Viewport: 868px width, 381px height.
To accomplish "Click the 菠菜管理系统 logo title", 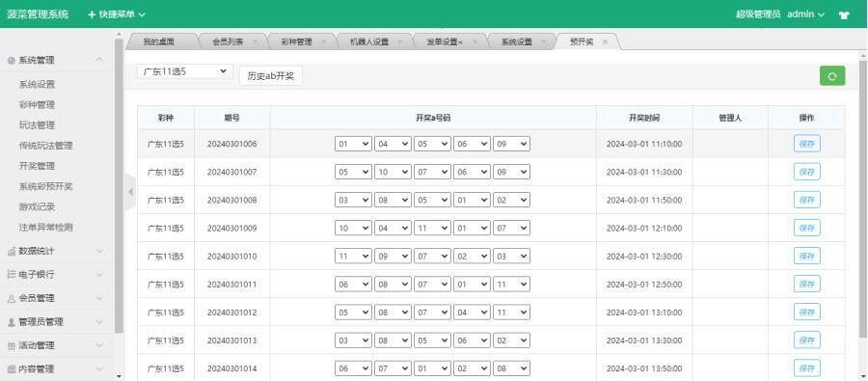I will pyautogui.click(x=38, y=14).
